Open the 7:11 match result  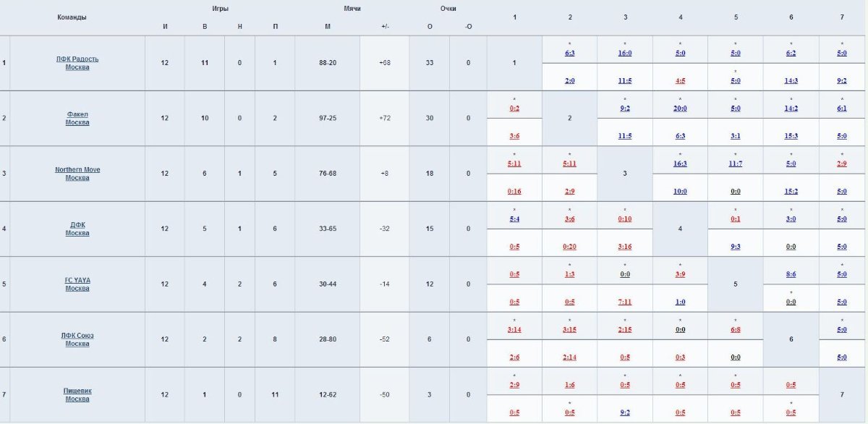625,302
